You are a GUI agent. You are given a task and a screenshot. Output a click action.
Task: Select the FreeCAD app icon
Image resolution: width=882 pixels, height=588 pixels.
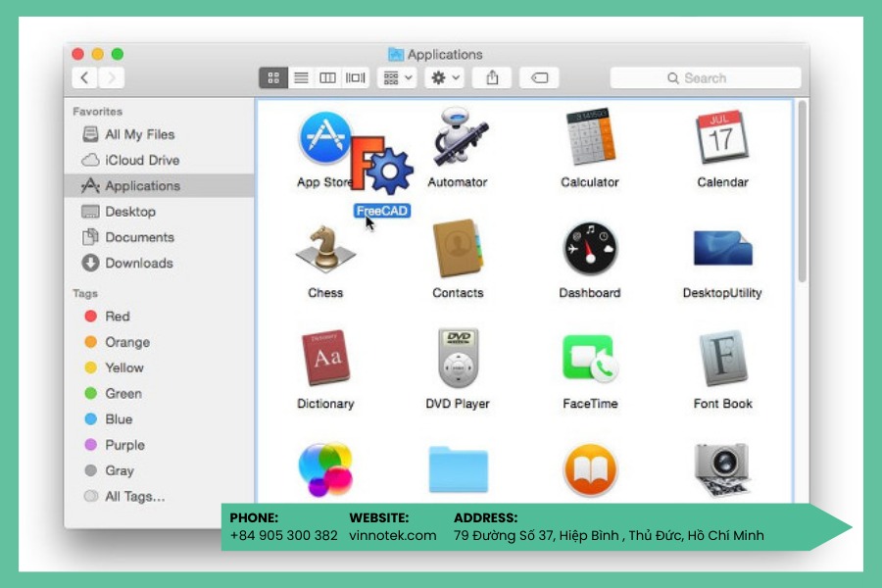(382, 165)
